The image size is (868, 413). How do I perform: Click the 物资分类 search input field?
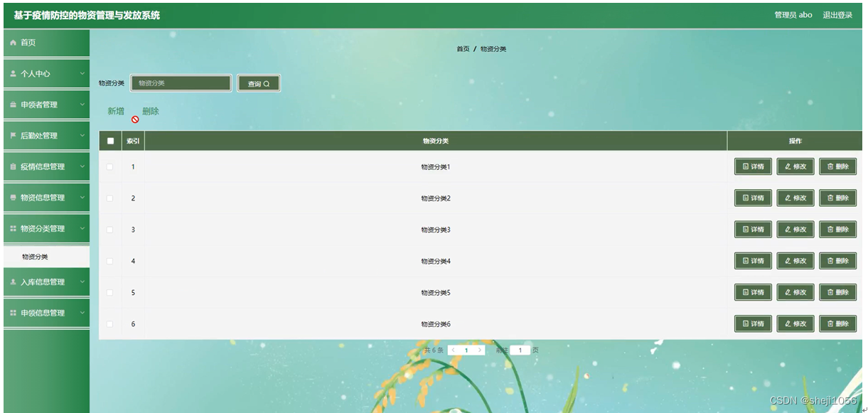tap(181, 83)
